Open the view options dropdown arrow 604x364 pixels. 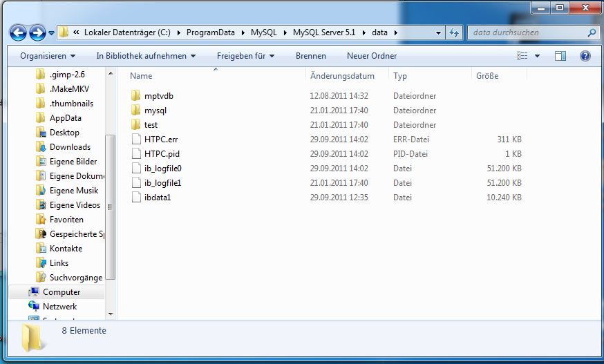[x=538, y=56]
